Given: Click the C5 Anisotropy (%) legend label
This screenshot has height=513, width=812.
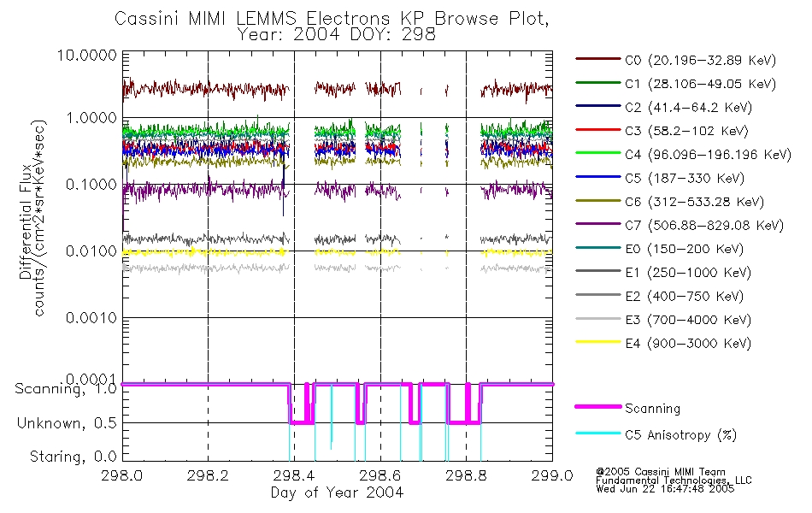Looking at the screenshot, I should point(680,435).
